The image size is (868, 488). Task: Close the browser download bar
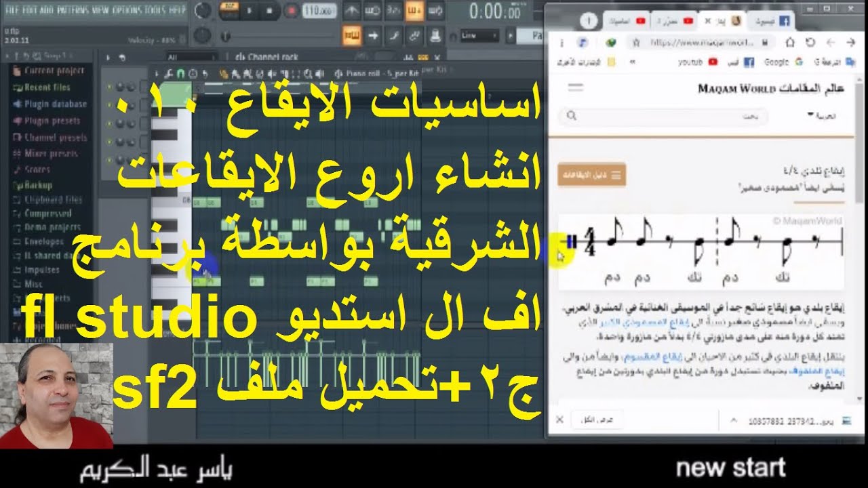click(x=559, y=420)
